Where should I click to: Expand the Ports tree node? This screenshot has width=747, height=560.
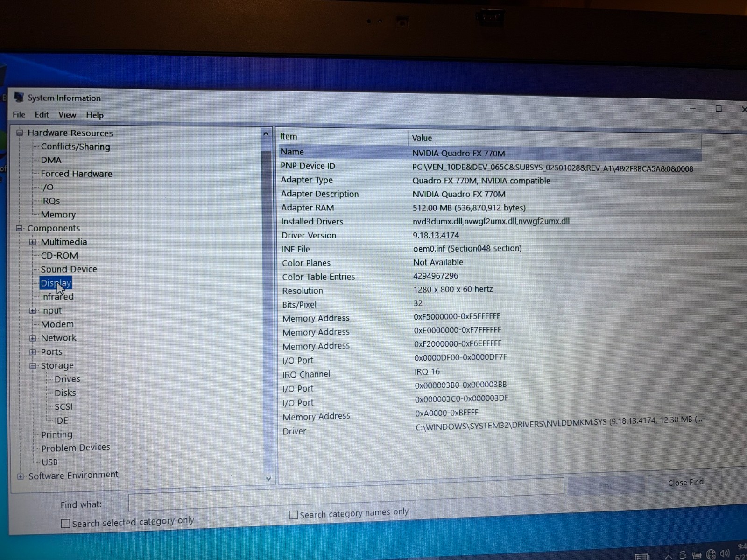tap(33, 352)
